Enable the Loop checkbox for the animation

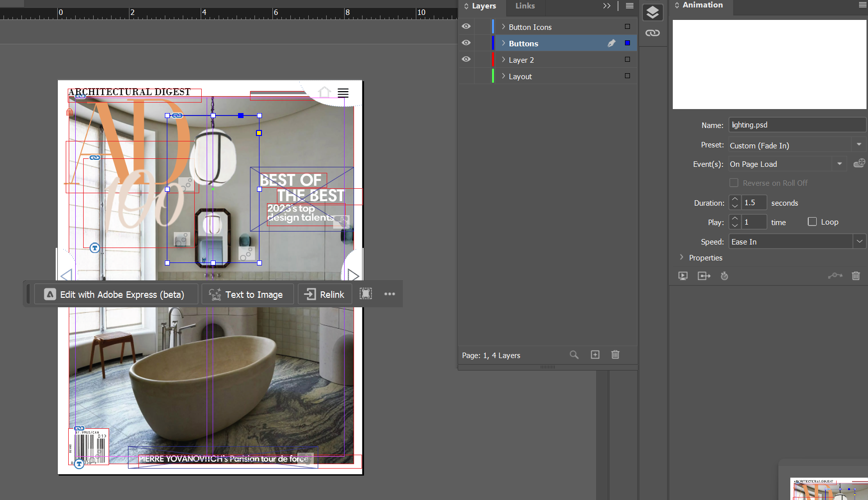click(x=812, y=222)
